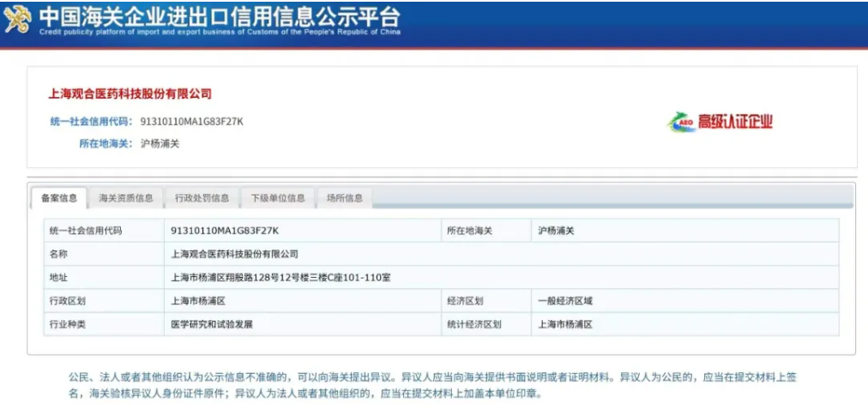Click 上海市杨浦区 in the 统计经济区划 row
This screenshot has height=410, width=868.
(565, 325)
